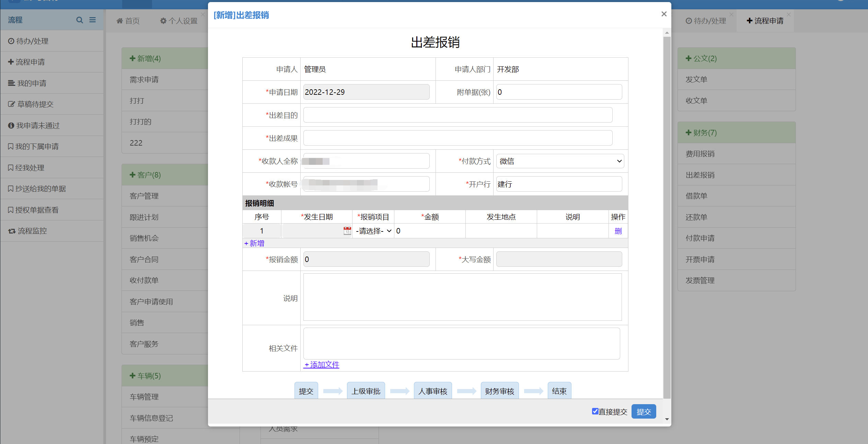The width and height of the screenshot is (868, 444).
Task: Switch to the 流程申请 top tab
Action: (x=765, y=21)
